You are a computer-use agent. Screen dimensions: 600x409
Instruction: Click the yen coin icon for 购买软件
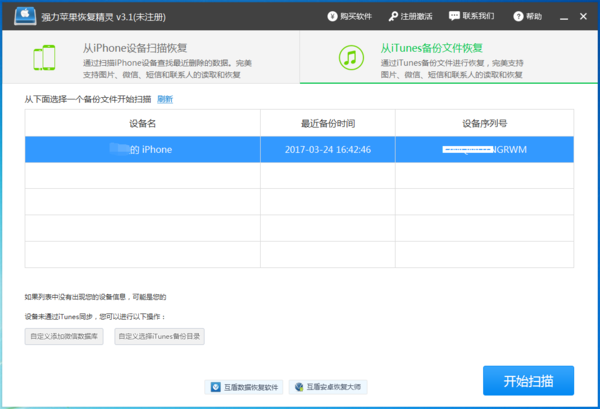pyautogui.click(x=332, y=16)
